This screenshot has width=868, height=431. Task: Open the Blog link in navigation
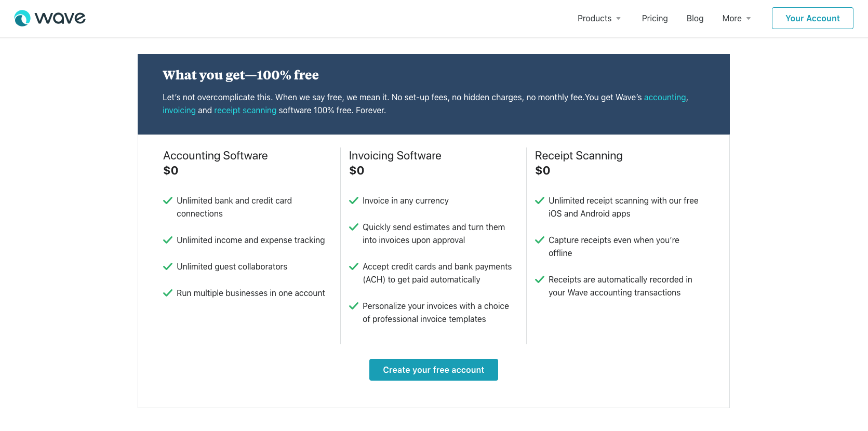(x=695, y=18)
